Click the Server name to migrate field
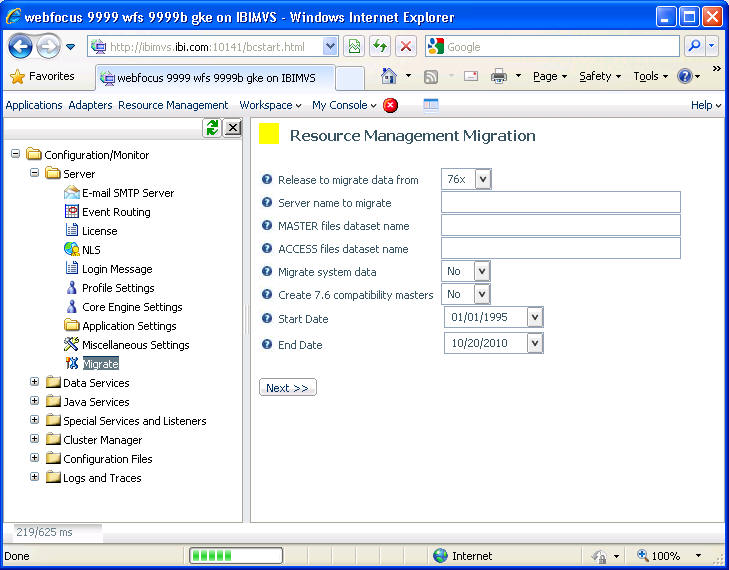 [x=560, y=202]
